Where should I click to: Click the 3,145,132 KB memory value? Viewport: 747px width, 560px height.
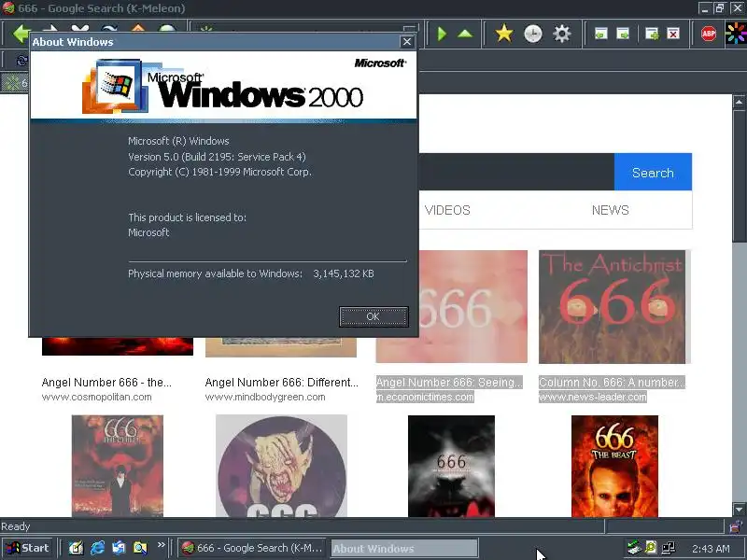click(344, 273)
